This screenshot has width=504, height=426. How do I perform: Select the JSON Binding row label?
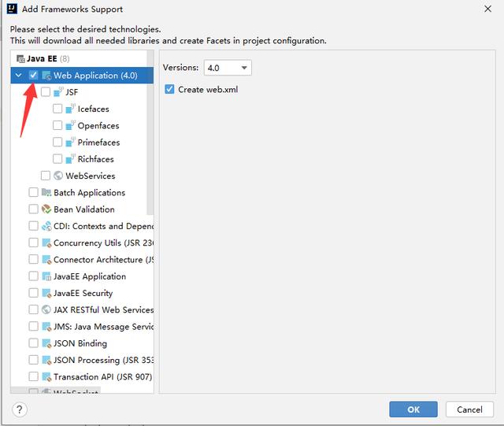click(x=80, y=343)
